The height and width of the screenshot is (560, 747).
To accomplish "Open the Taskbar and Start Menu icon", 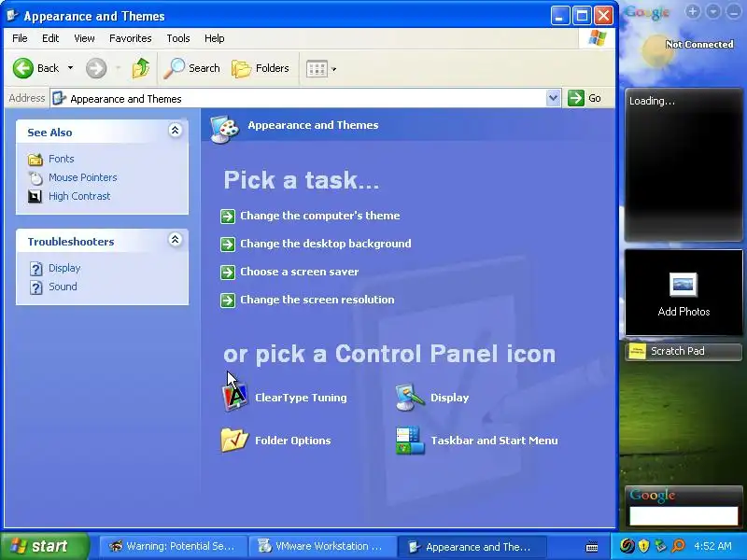I will 410,441.
